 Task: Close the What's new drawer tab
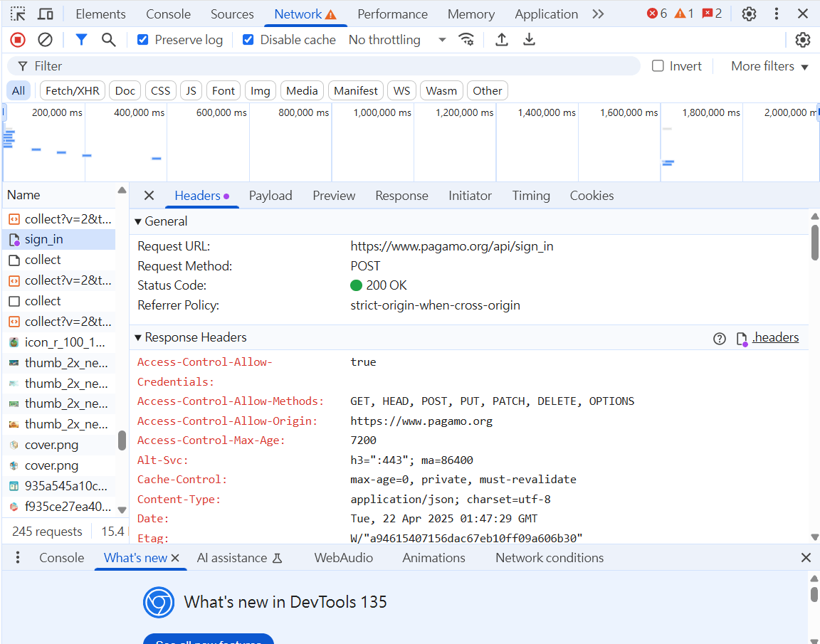[x=175, y=558]
